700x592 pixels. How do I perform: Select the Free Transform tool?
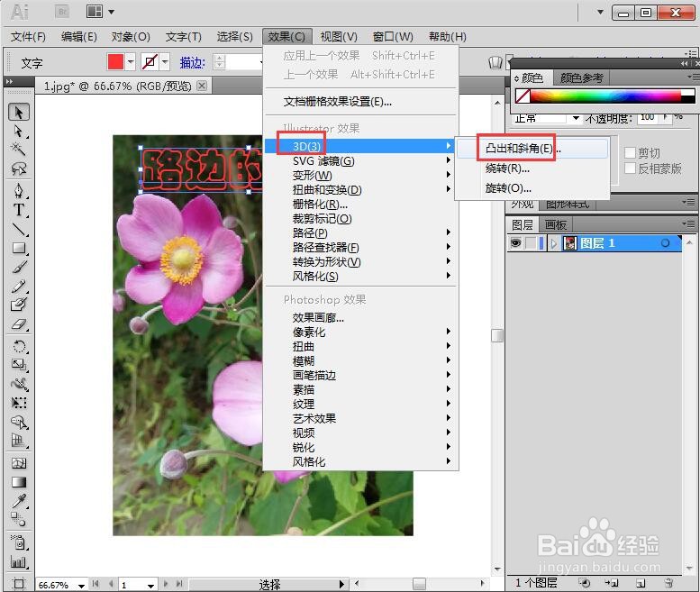click(x=18, y=403)
